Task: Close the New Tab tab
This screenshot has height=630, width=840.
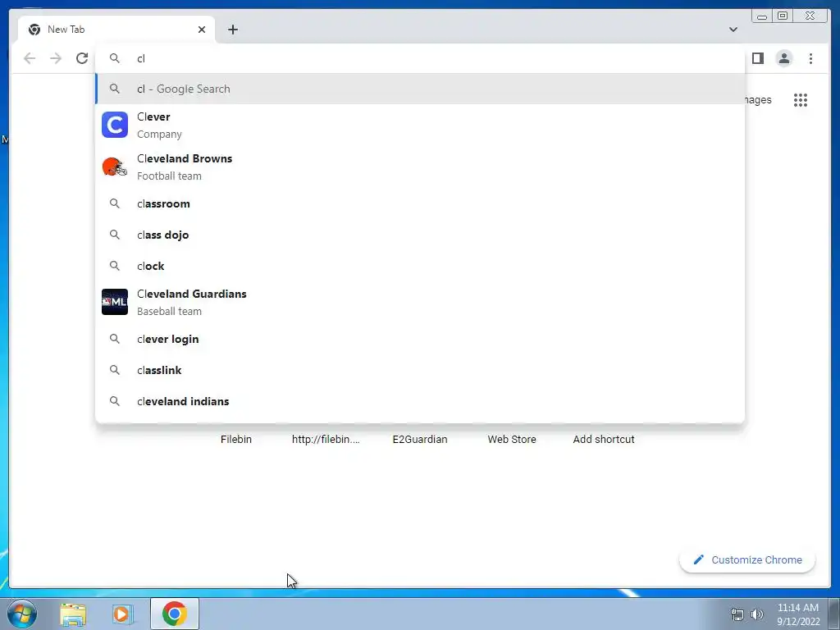Action: tap(202, 30)
